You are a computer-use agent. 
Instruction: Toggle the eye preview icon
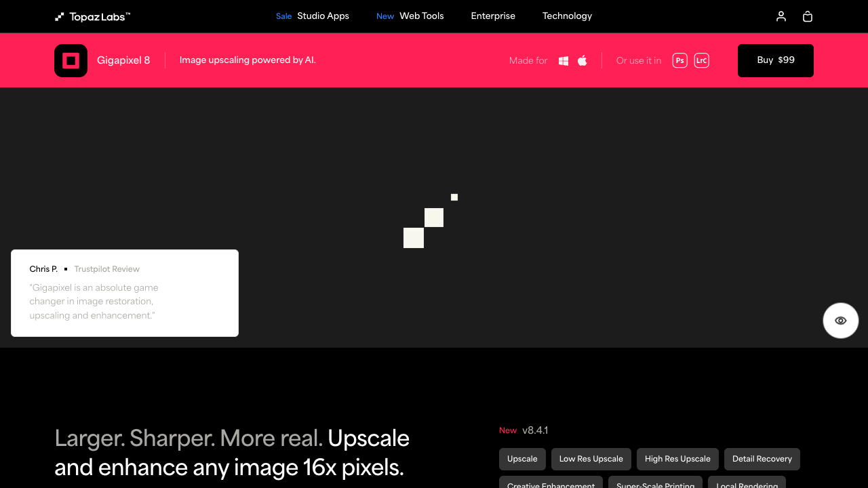click(x=840, y=320)
